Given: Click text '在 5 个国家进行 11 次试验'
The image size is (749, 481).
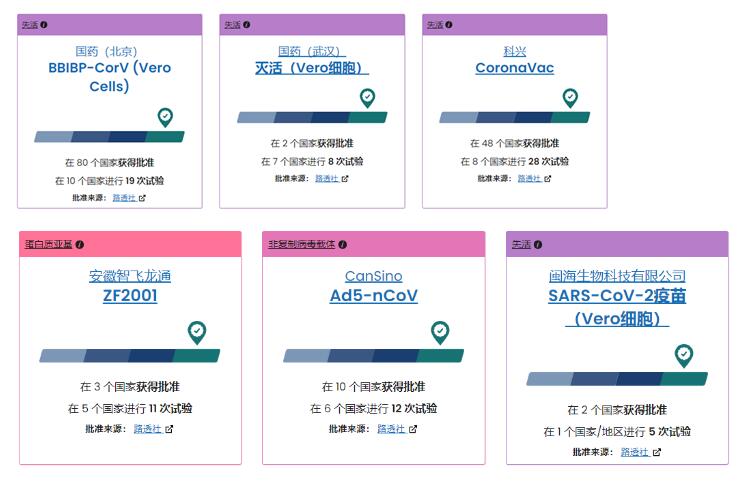Looking at the screenshot, I should click(130, 408).
